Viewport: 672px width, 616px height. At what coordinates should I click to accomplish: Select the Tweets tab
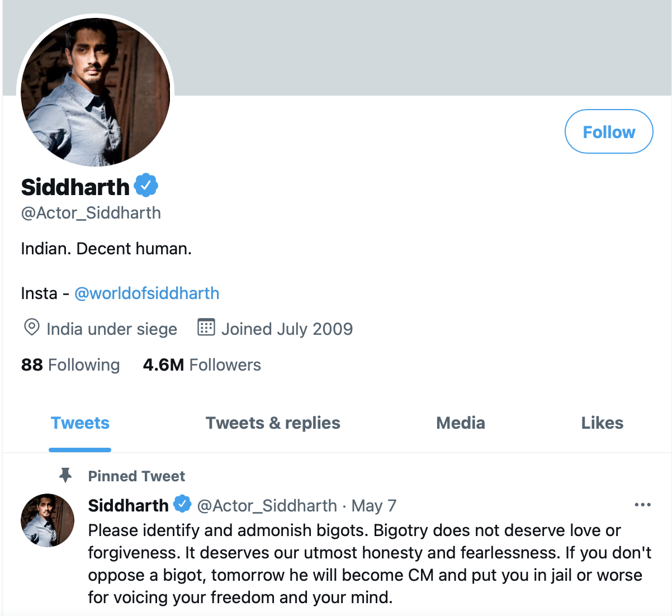[x=80, y=423]
